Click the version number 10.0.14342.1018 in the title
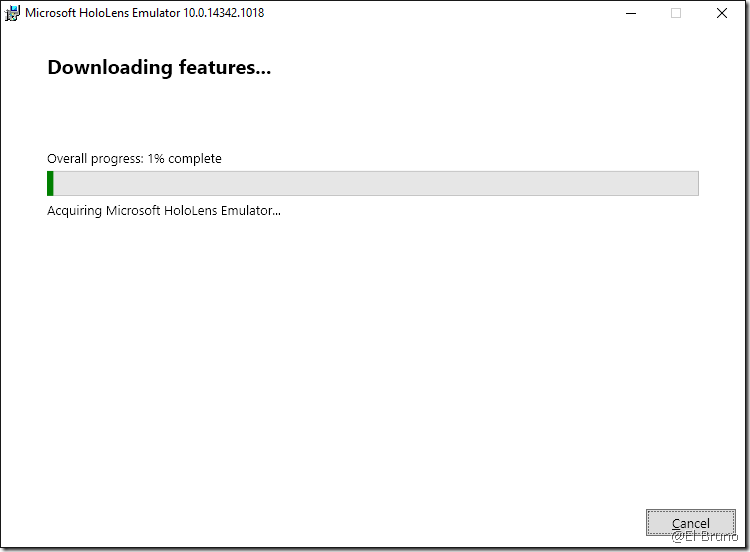The image size is (750, 552). click(224, 14)
